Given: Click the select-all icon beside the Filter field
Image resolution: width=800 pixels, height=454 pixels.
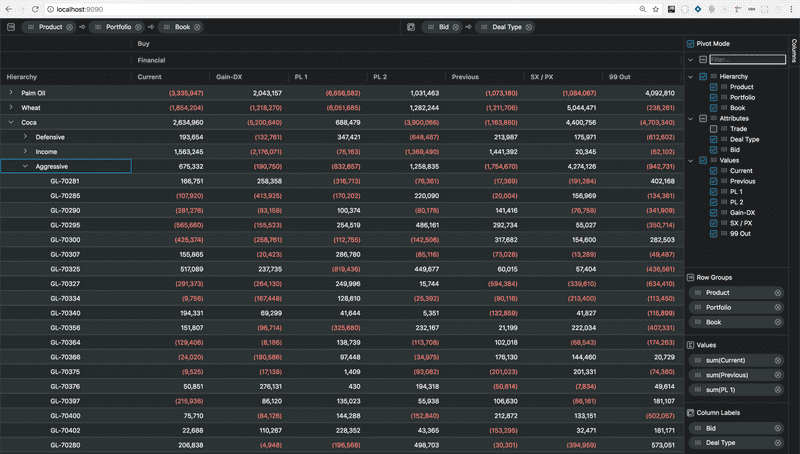Looking at the screenshot, I should click(x=703, y=60).
